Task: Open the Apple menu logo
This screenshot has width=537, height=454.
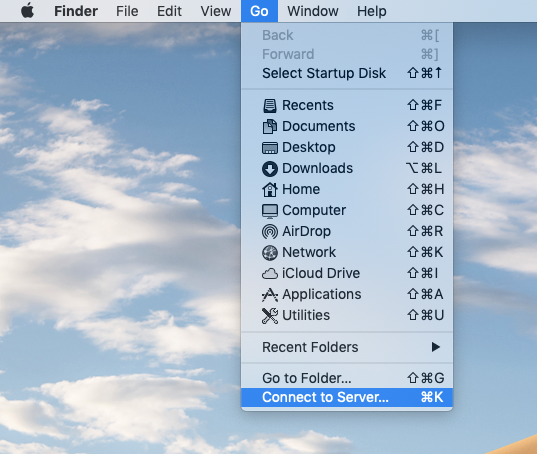Action: tap(27, 10)
